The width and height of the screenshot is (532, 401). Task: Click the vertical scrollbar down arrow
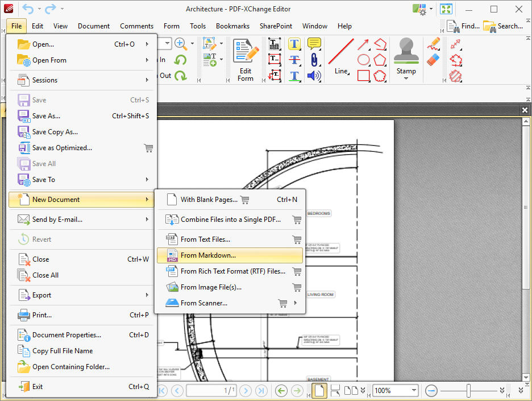[526, 377]
